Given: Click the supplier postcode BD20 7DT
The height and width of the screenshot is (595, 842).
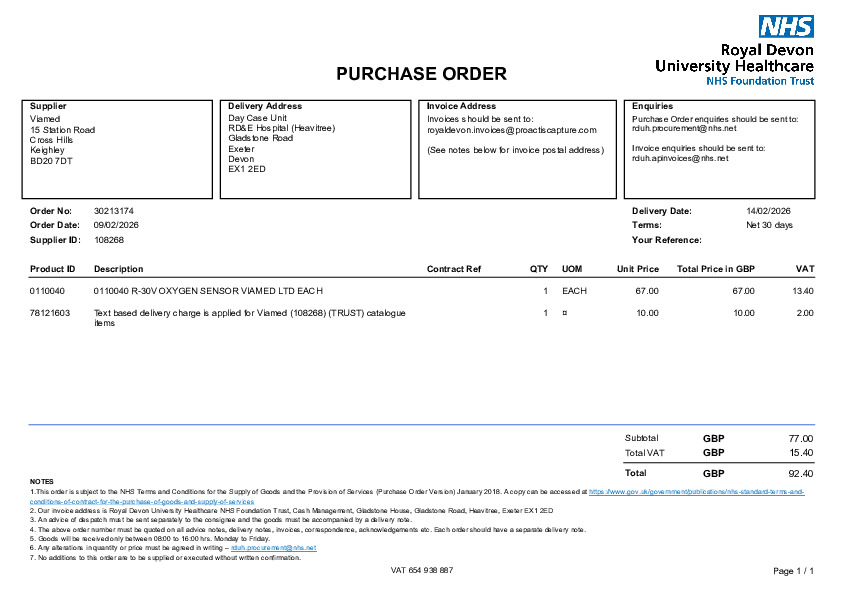Looking at the screenshot, I should tap(52, 160).
